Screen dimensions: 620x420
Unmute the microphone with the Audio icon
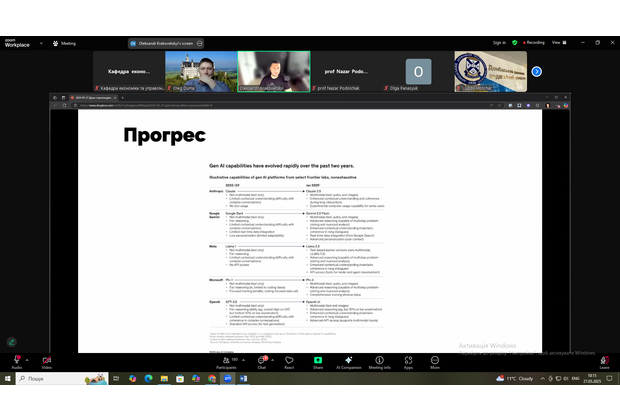(17, 360)
